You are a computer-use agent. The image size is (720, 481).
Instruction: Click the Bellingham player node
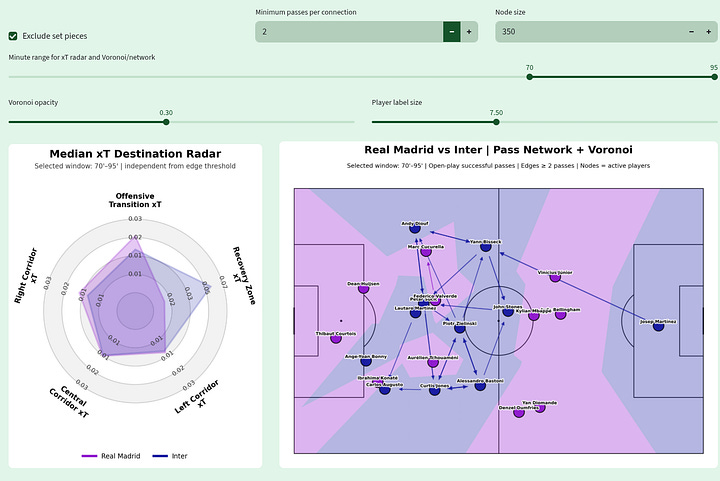(x=560, y=314)
